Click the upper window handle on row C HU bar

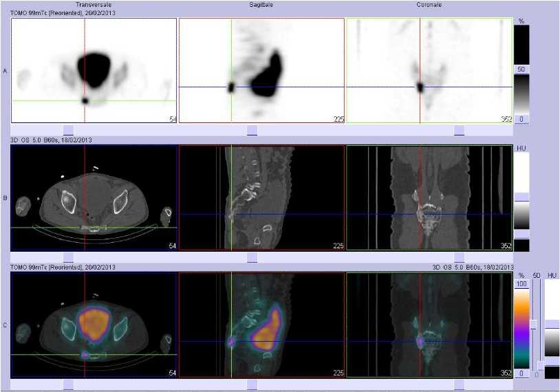click(552, 324)
